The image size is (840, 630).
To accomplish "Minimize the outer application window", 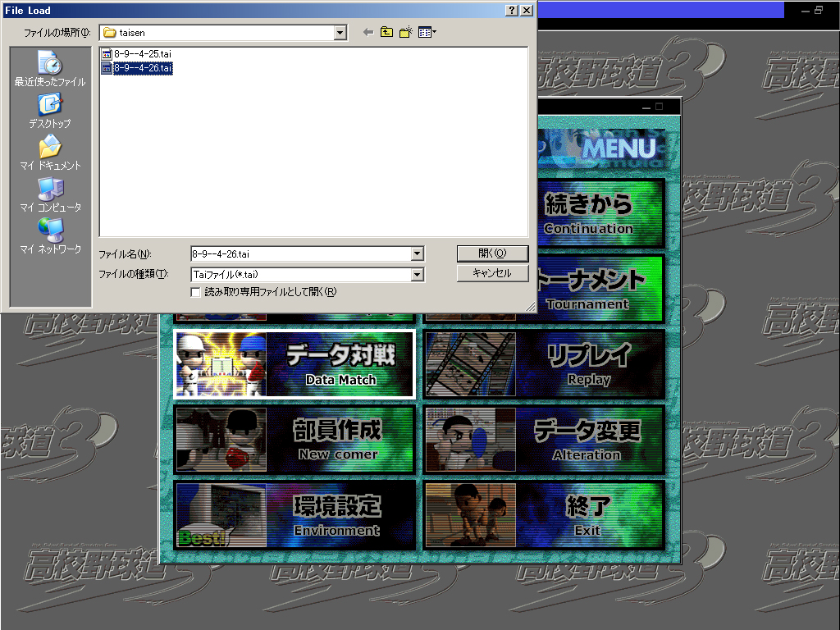I will 806,10.
